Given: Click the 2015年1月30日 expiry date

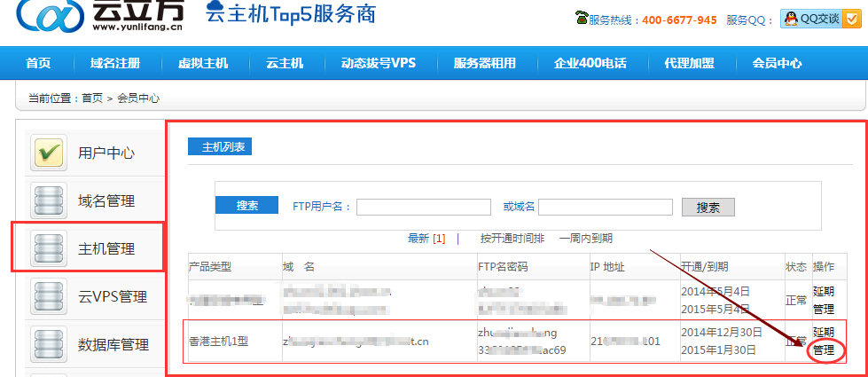Looking at the screenshot, I should click(718, 350).
